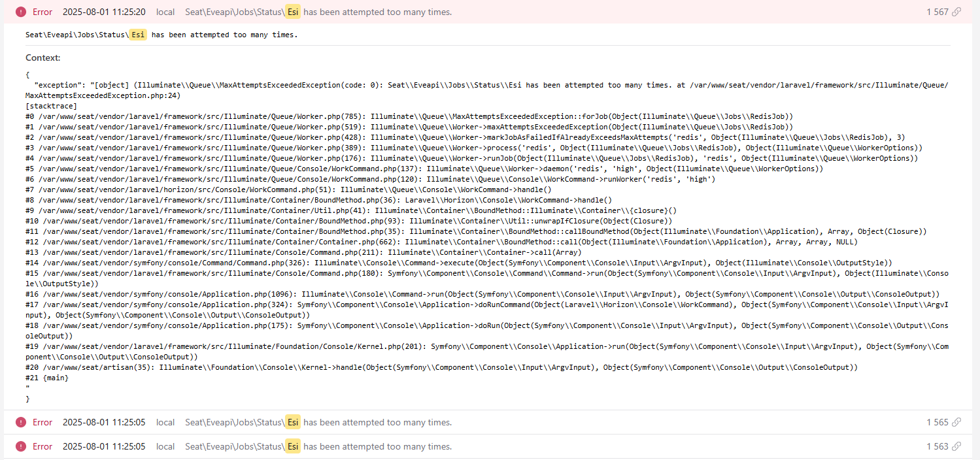Open the permalink number 1 563
Viewport: 980px width, 460px height.
click(937, 446)
